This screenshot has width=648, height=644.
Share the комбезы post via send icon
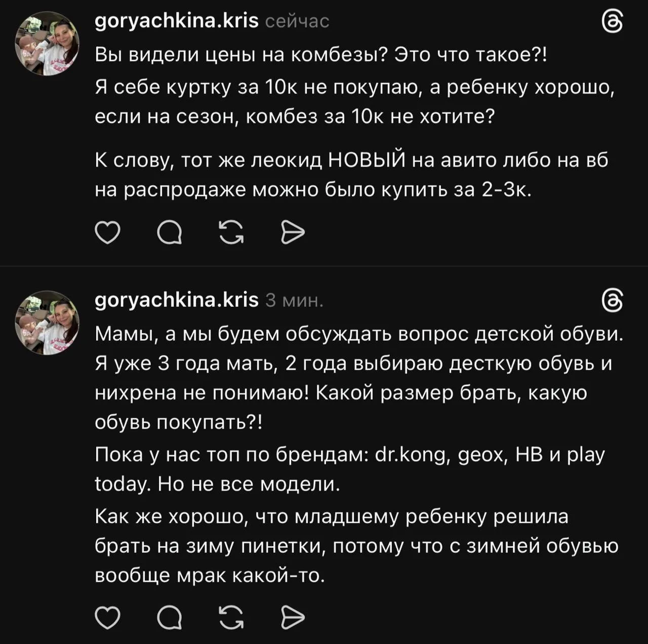(x=293, y=233)
